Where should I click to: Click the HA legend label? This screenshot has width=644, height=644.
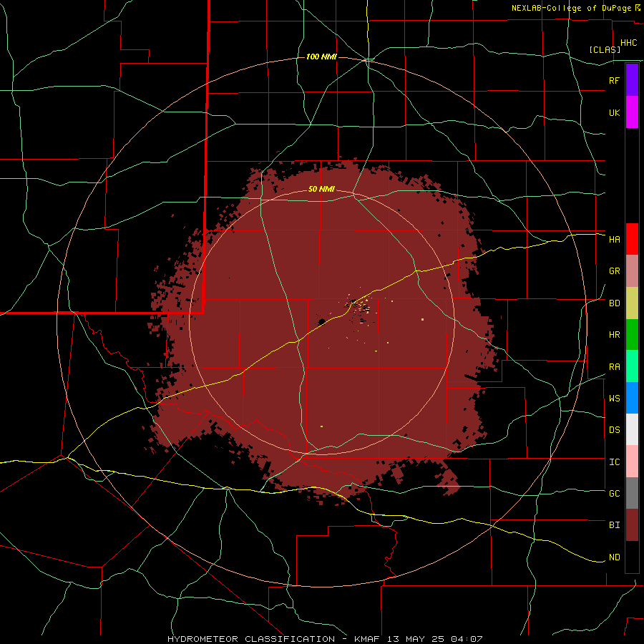click(614, 240)
